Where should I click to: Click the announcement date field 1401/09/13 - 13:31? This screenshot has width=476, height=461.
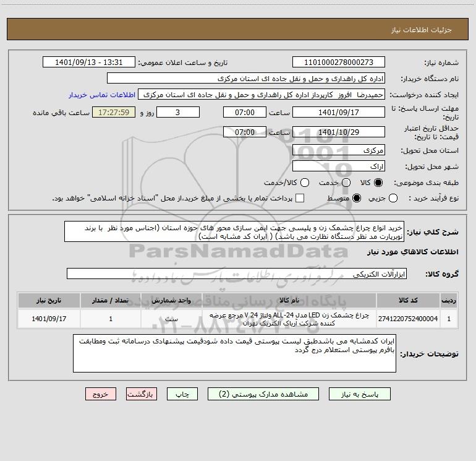89,62
